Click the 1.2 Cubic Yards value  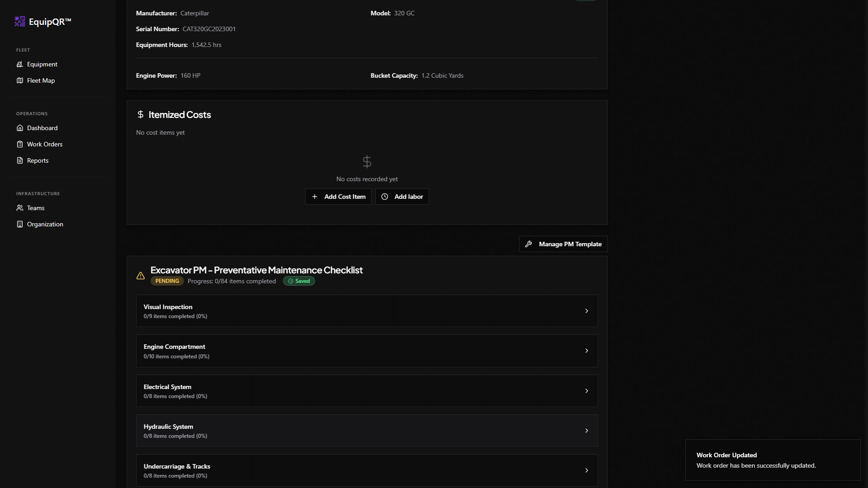click(442, 75)
